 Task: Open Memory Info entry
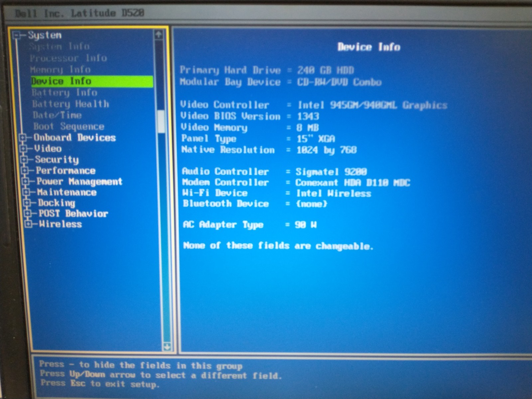60,70
